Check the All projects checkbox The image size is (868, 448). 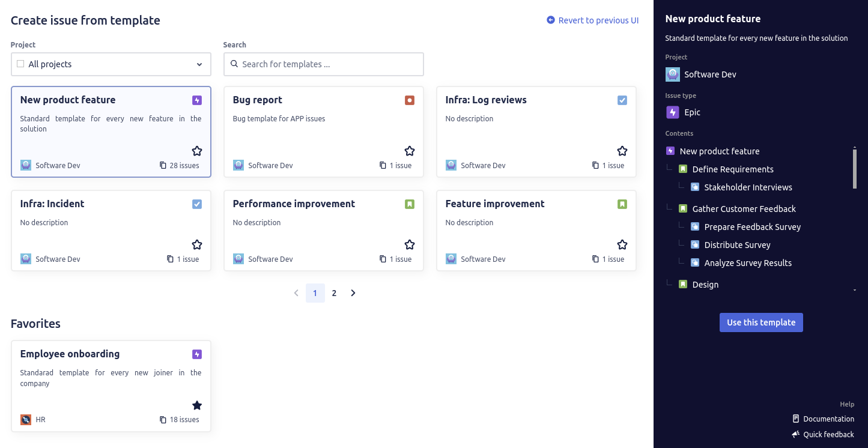pyautogui.click(x=20, y=64)
